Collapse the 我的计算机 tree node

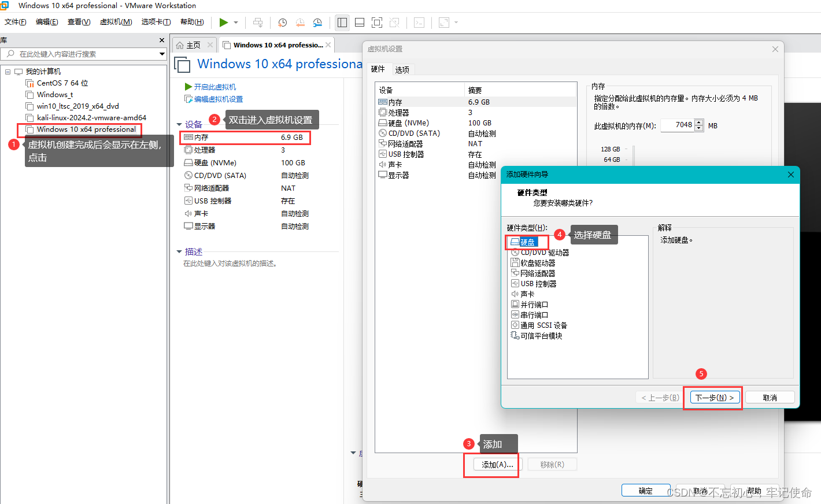click(x=8, y=72)
